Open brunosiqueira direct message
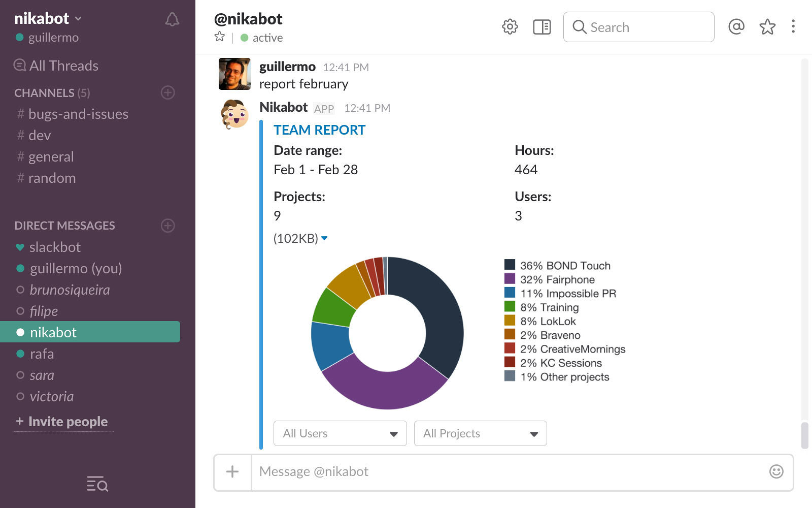This screenshot has width=812, height=508. [70, 290]
